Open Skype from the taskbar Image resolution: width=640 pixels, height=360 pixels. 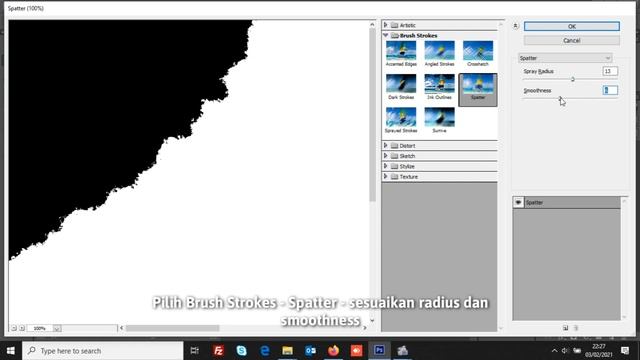click(x=241, y=351)
